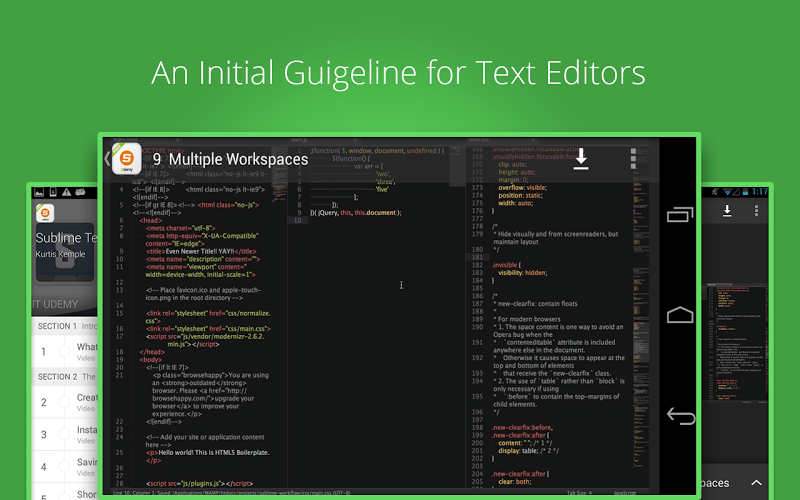This screenshot has height=500, width=800.
Task: Open lecture 4 in the course list
Action: 85,466
